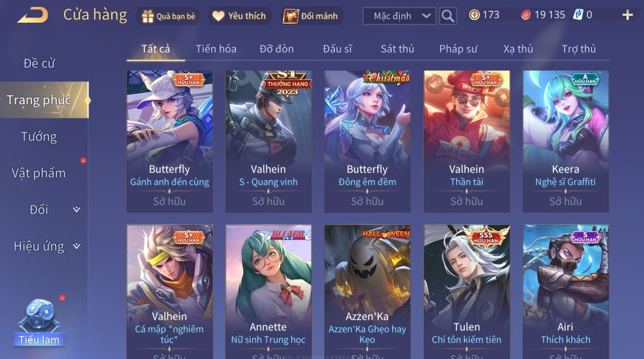Open Keera Nghệ sĩ Graffiti skin card
Image resolution: width=644 pixels, height=359 pixels.
566,141
